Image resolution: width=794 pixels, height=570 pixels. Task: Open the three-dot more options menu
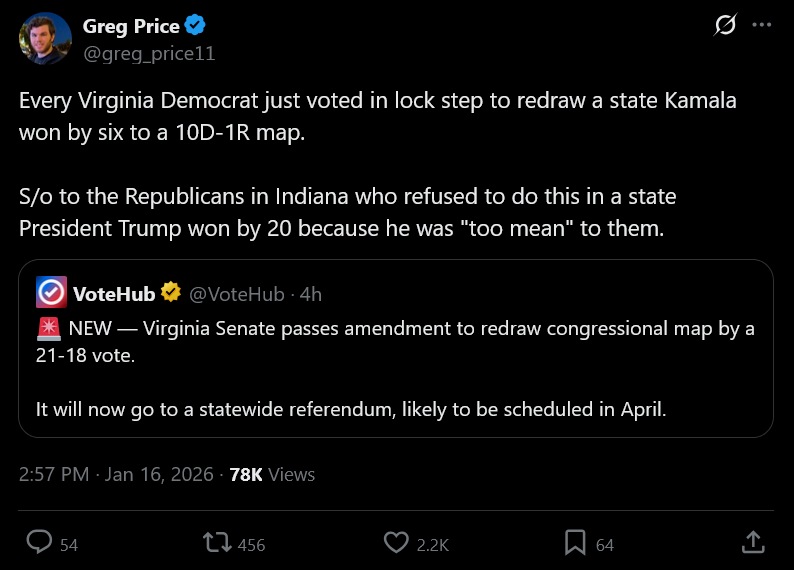tap(762, 26)
